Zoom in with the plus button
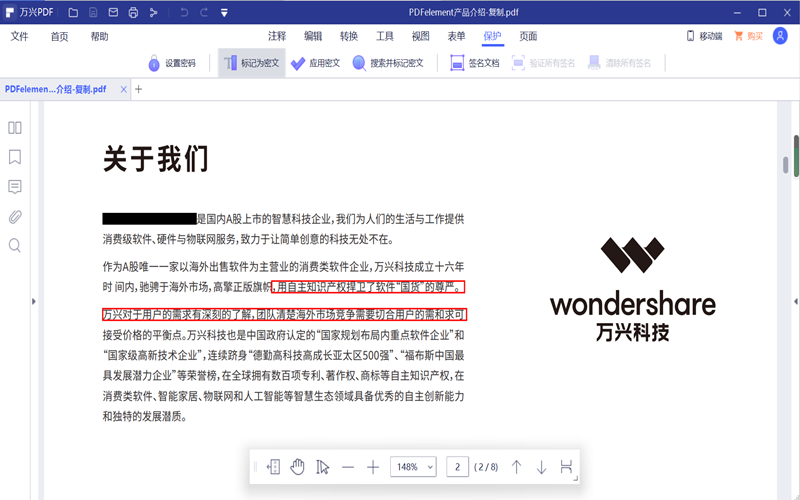Viewport: 800px width, 500px height. tap(373, 467)
